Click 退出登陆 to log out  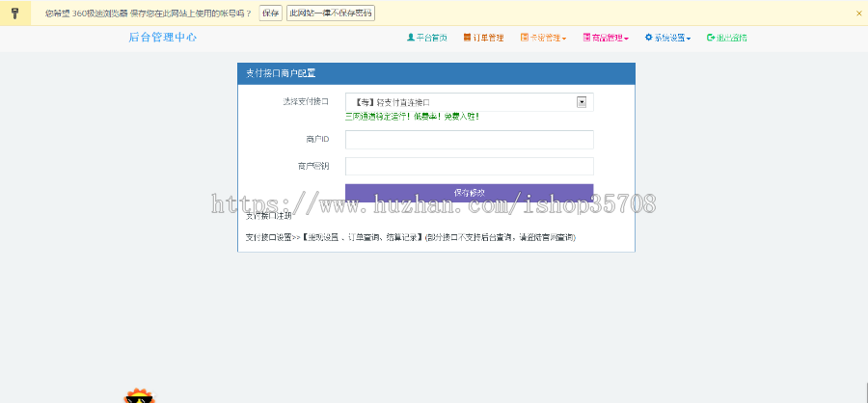pos(727,39)
